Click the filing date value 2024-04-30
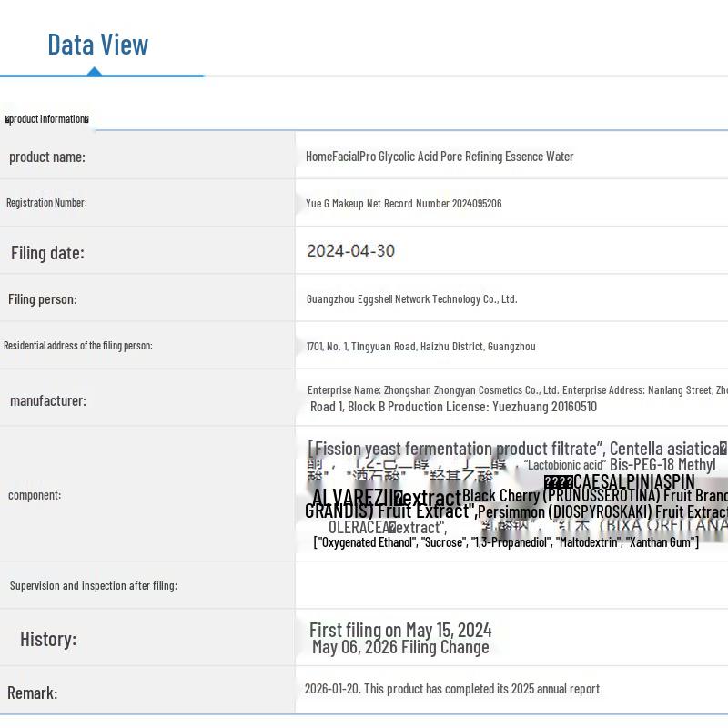This screenshot has width=728, height=728. (x=351, y=251)
